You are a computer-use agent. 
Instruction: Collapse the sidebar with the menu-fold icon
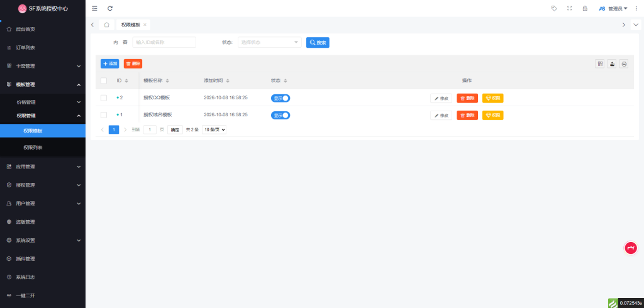pyautogui.click(x=94, y=8)
